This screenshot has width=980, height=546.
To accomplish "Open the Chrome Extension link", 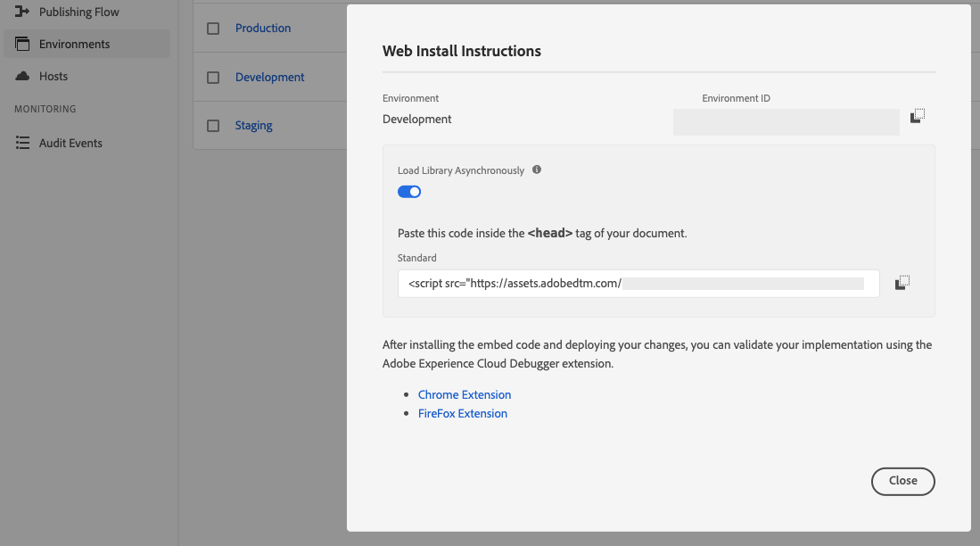I will tap(465, 394).
